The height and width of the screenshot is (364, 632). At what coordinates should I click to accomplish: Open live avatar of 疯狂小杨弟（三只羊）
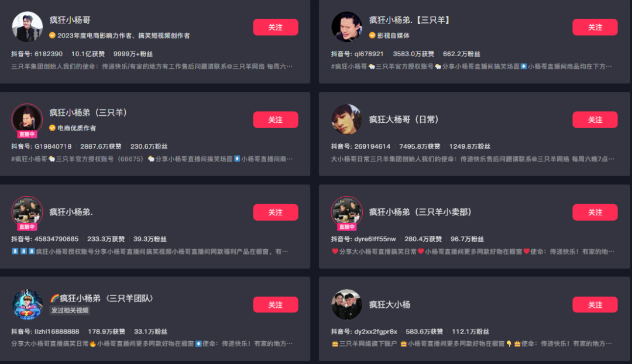click(x=27, y=119)
